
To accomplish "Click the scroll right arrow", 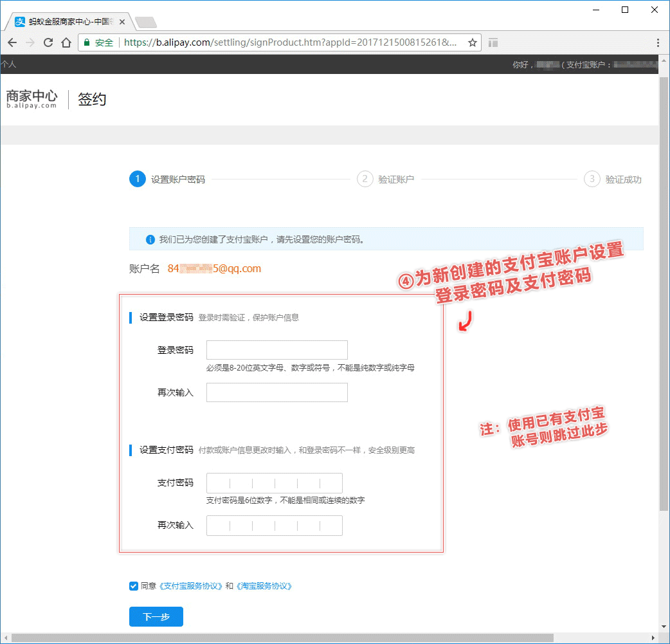I will [x=653, y=638].
